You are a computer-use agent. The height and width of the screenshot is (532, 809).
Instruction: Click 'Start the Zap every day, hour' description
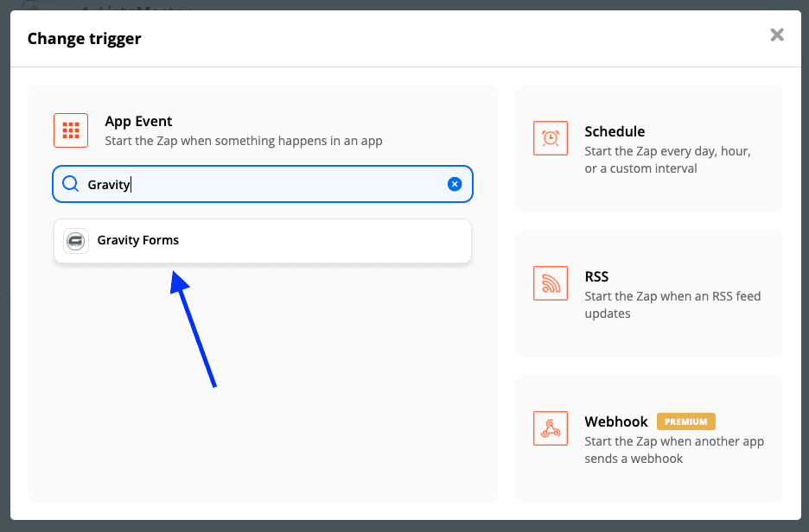pos(667,160)
